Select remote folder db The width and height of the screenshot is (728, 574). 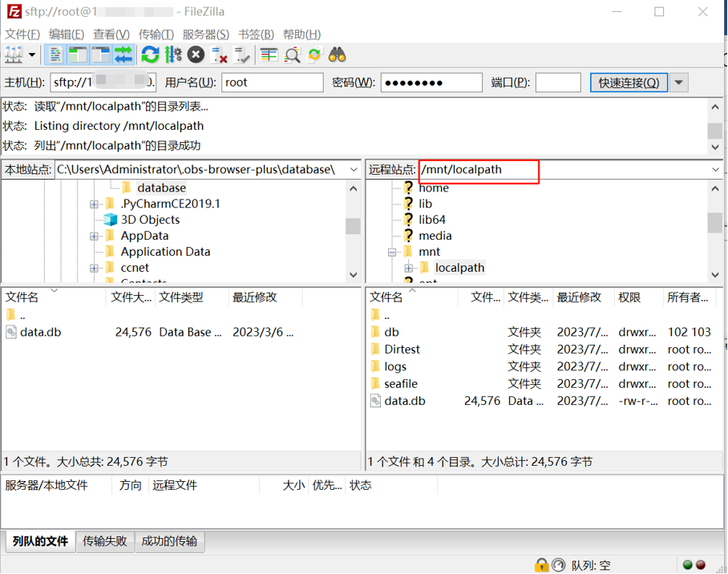pos(391,333)
